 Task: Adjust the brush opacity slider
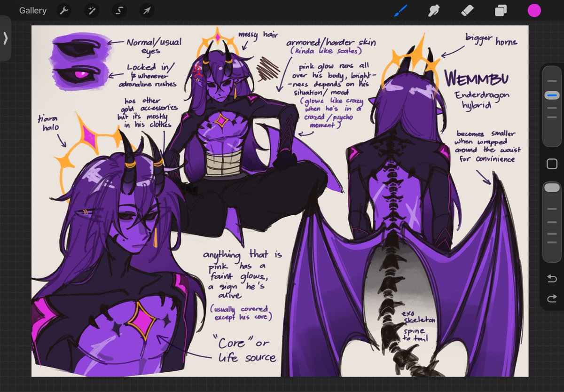[552, 188]
